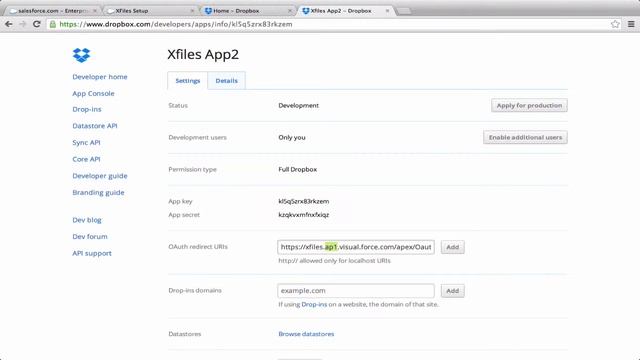This screenshot has width=640, height=360.
Task: Open Sync API link
Action: pos(86,142)
